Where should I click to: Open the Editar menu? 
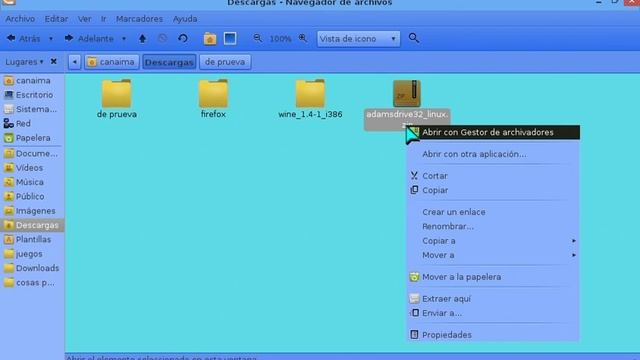click(56, 19)
